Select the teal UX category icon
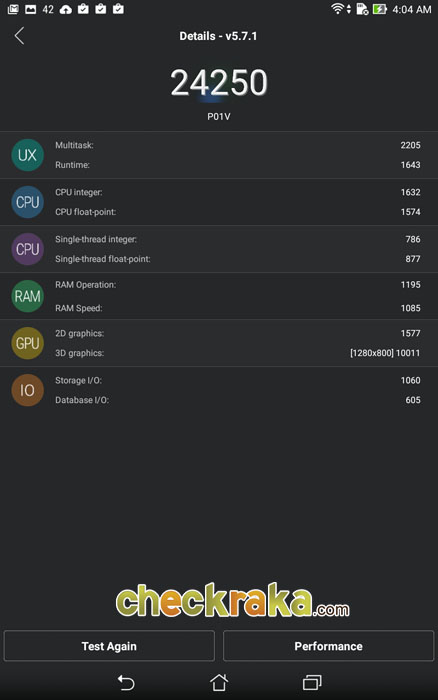Screen dimensions: 438x700 coord(27,155)
